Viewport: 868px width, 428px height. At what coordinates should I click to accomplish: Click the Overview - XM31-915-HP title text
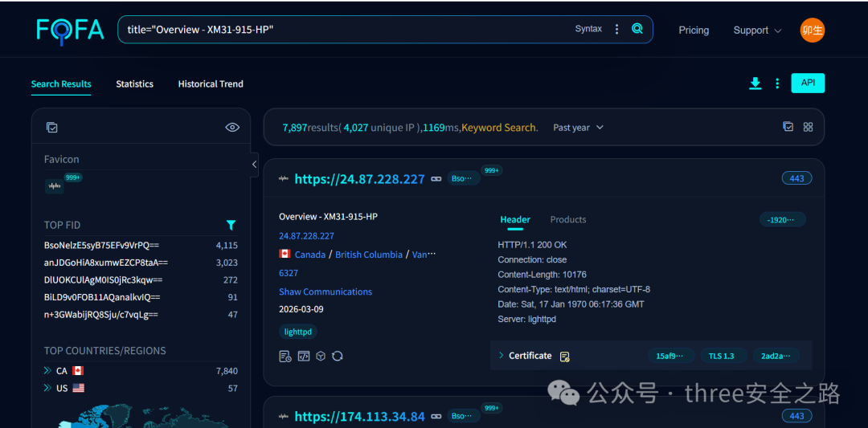click(x=328, y=217)
